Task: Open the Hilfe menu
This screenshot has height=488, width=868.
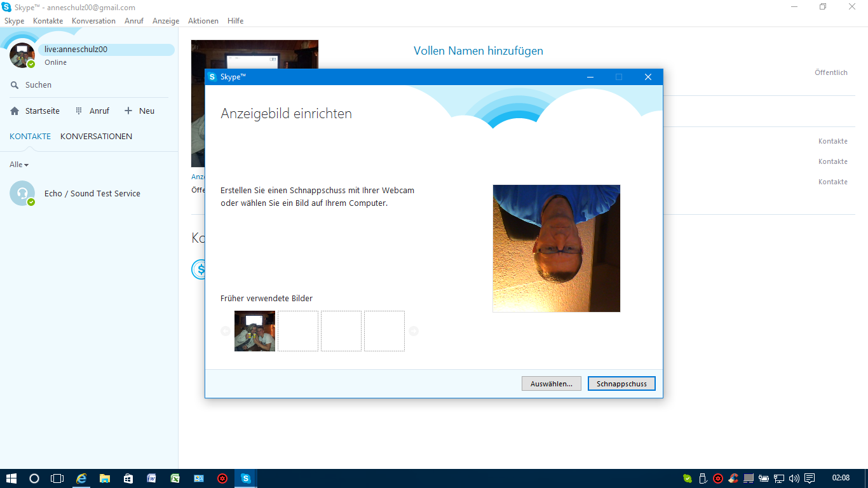Action: pos(236,21)
